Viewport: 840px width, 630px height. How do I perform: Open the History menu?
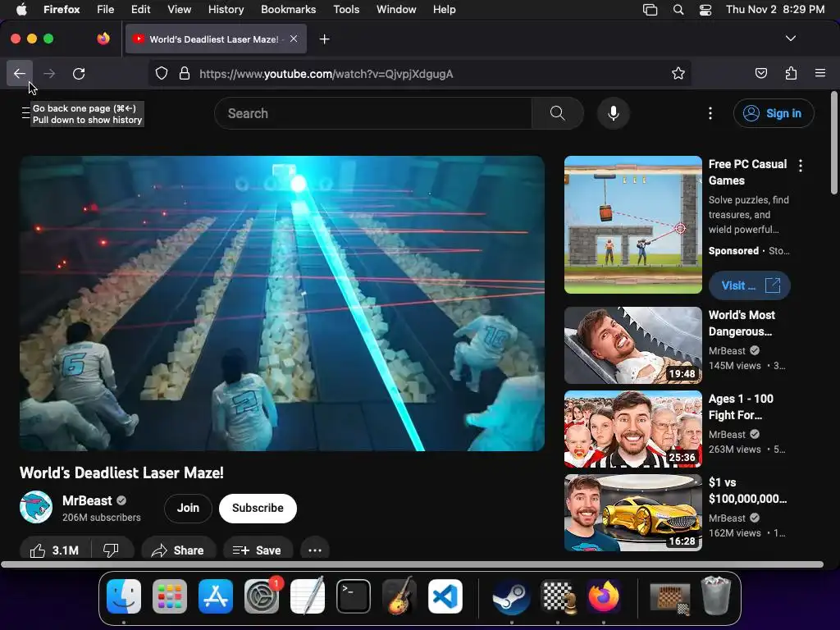226,9
